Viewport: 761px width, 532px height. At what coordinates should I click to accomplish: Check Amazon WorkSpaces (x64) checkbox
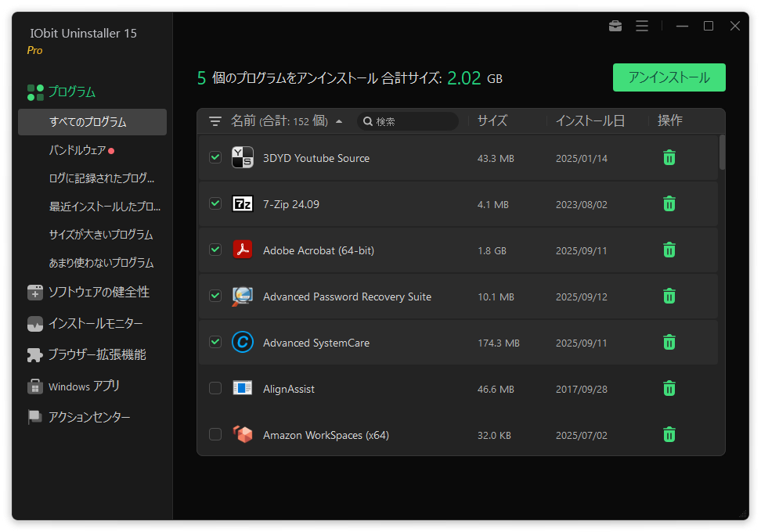[x=215, y=435]
